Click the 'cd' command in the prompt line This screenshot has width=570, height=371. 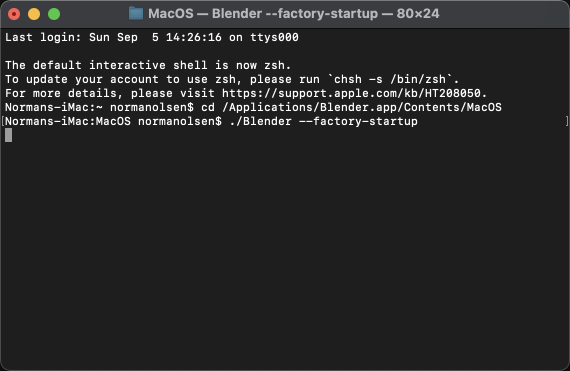pos(208,108)
